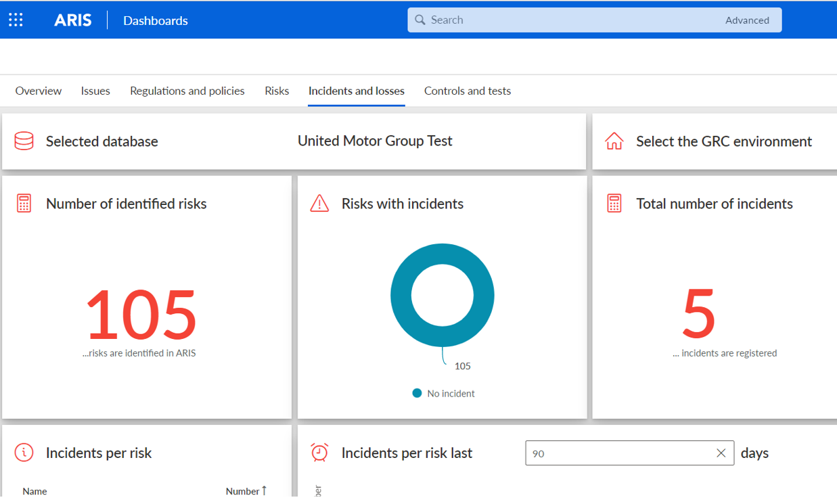This screenshot has width=837, height=504.
Task: Click the database icon beside Selected database
Action: (24, 141)
